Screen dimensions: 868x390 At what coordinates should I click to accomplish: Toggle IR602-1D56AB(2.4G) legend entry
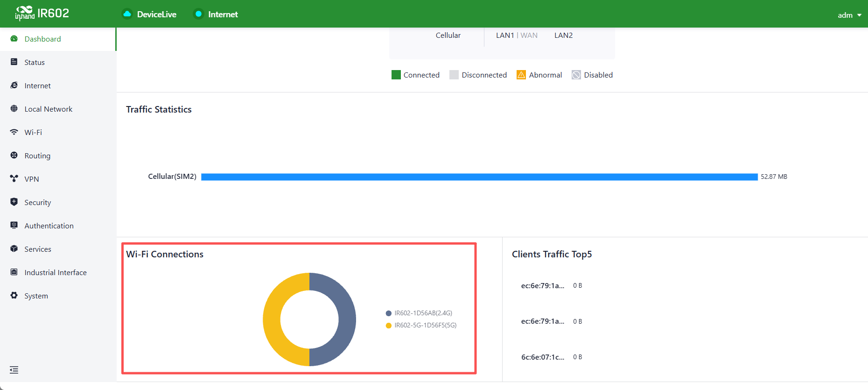click(419, 313)
